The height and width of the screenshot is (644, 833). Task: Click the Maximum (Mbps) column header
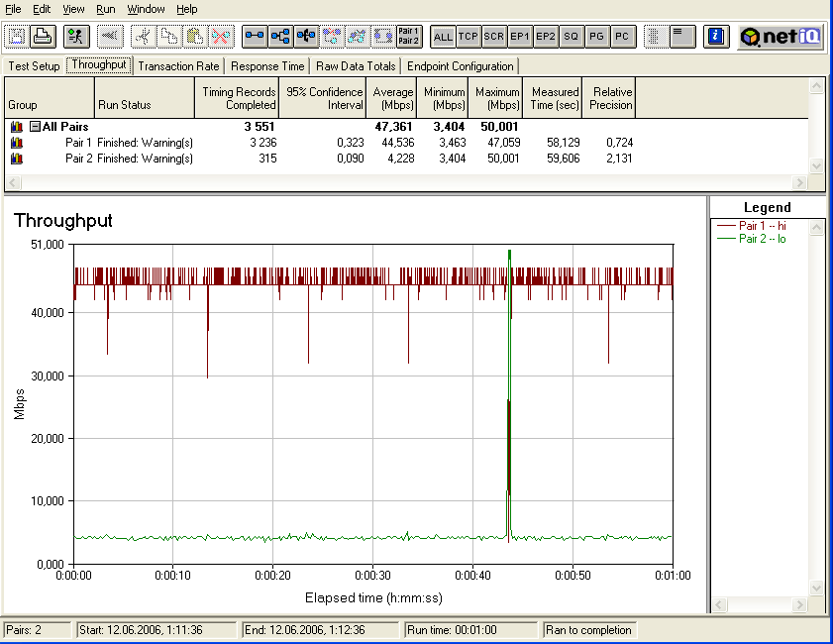495,98
